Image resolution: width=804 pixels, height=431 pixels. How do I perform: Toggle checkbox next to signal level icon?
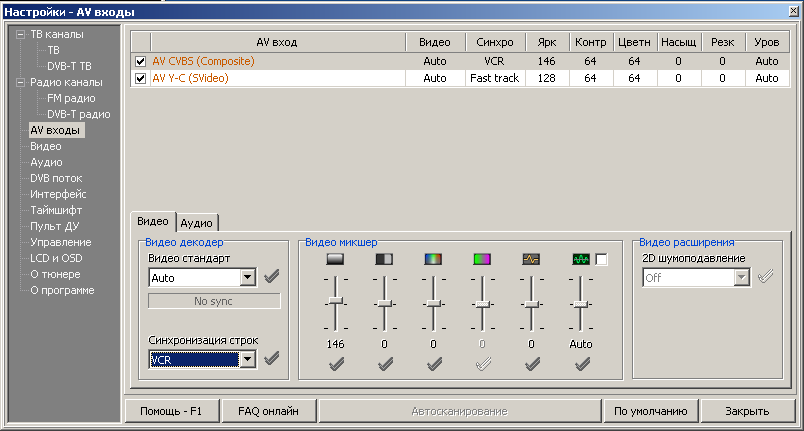[602, 259]
